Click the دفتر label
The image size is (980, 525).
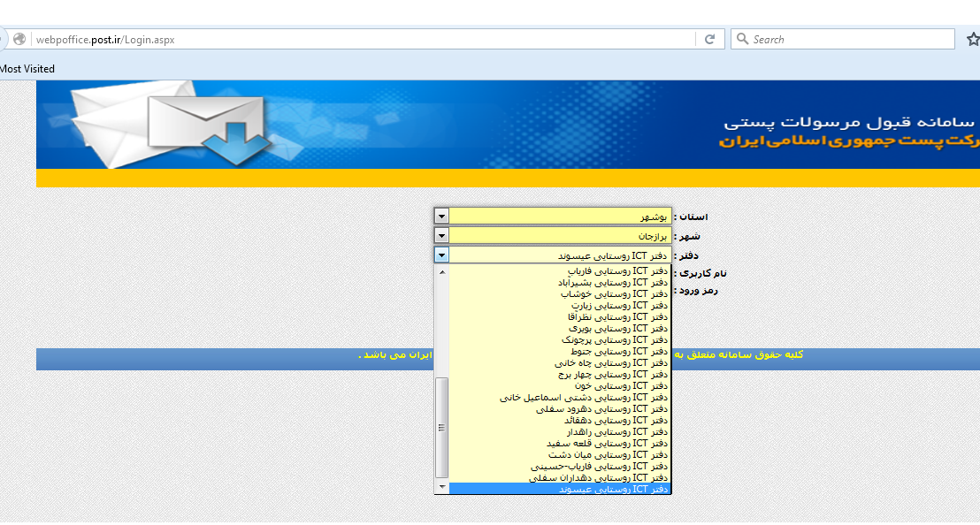coord(686,255)
